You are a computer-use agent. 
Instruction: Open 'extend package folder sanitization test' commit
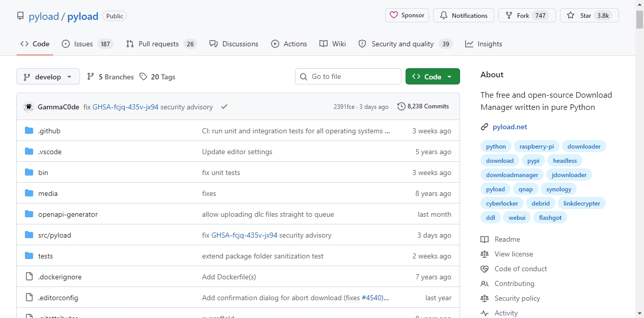coord(263,256)
